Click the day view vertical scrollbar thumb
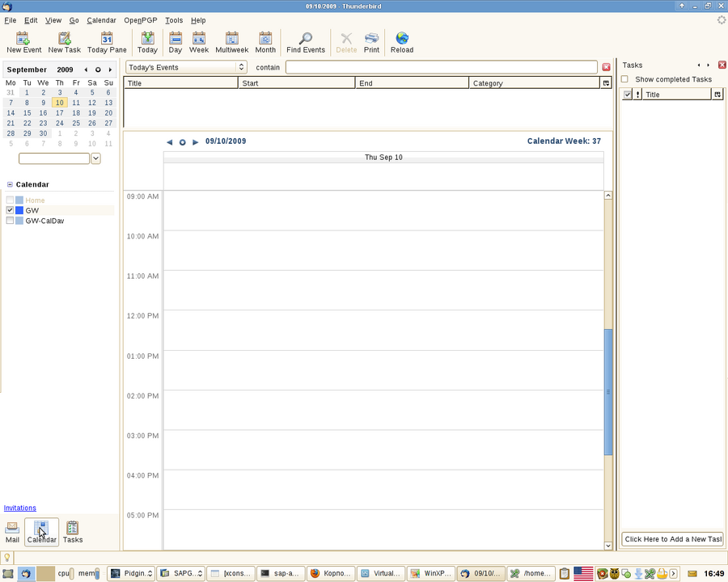Viewport: 728px width, 582px height. point(608,392)
